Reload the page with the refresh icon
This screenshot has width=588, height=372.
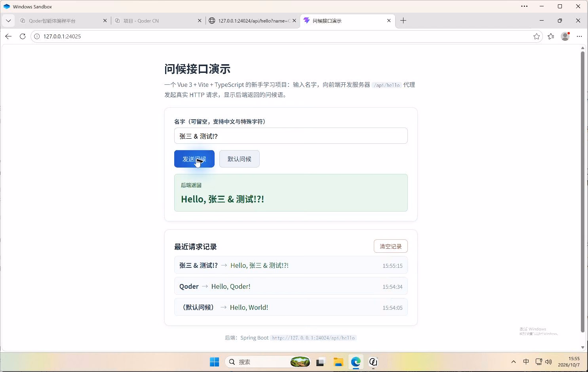pos(23,36)
